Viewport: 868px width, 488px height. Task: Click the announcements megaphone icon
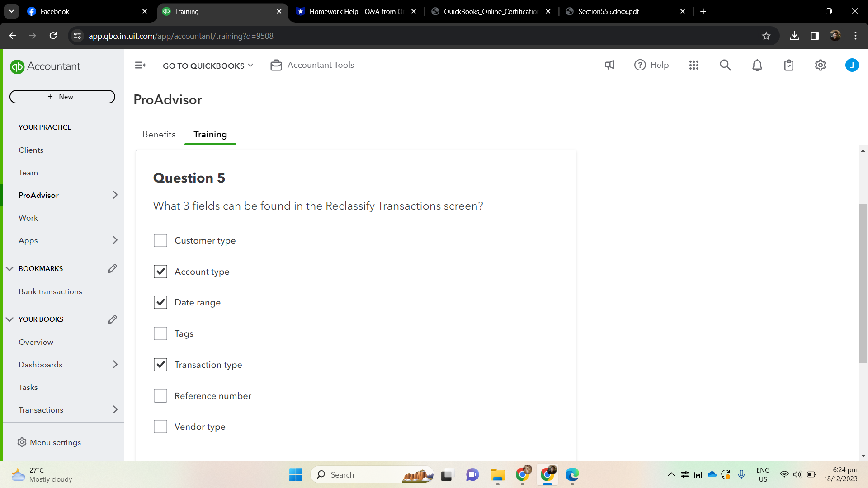609,65
